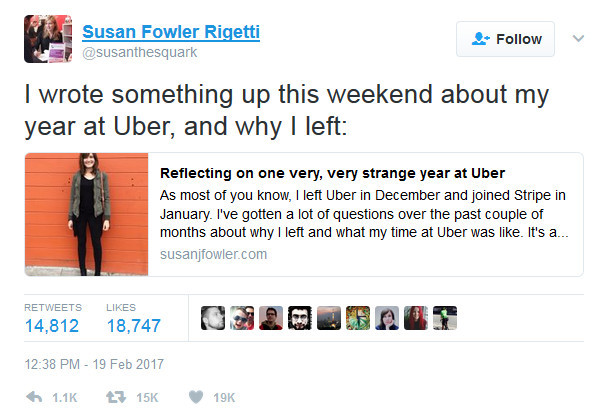Viewport: 613px width, 418px height.
Task: Like the tweet with heart icon
Action: coord(196,397)
